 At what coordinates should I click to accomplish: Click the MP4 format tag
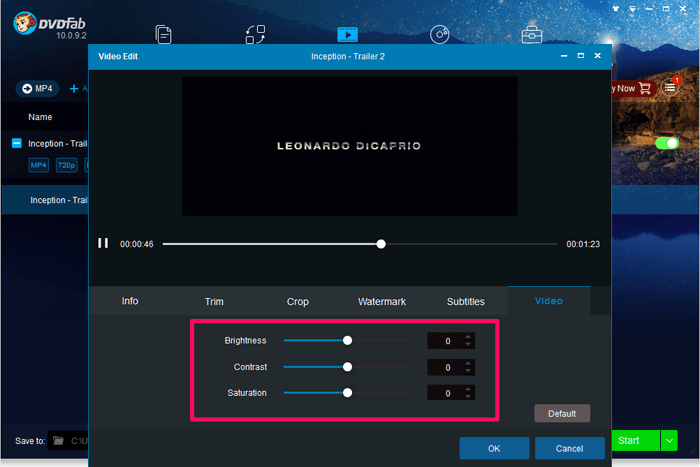point(39,165)
